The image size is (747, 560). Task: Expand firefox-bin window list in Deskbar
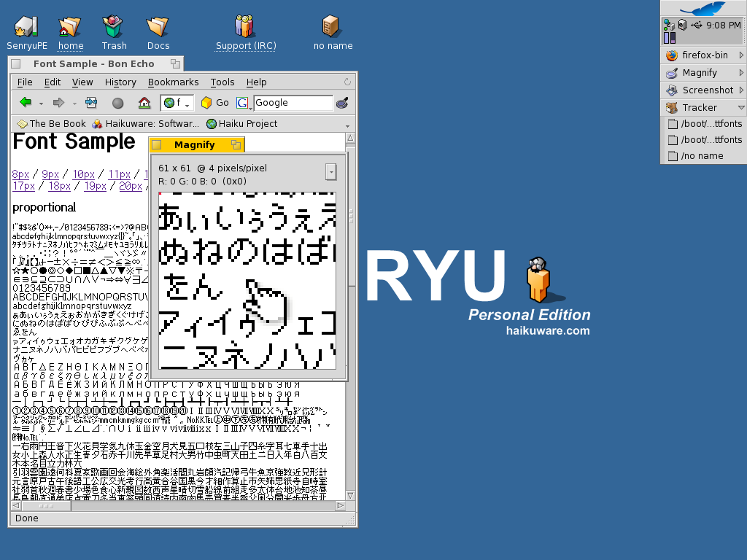coord(741,55)
